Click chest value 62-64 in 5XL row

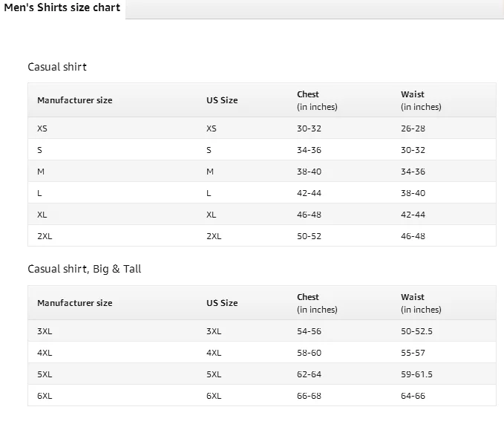[309, 374]
